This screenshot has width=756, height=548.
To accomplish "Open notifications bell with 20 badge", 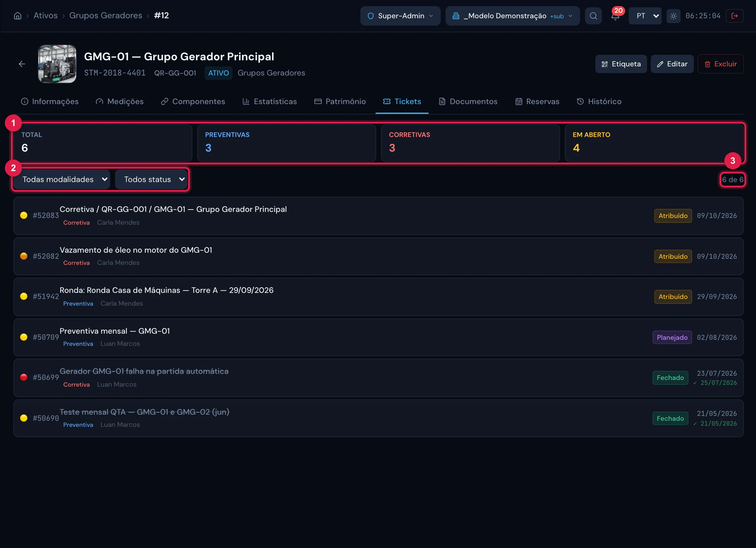I will (x=615, y=16).
